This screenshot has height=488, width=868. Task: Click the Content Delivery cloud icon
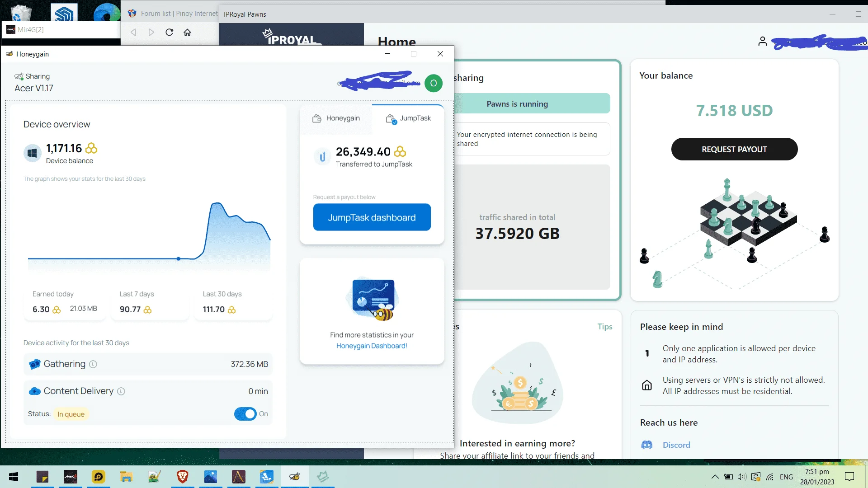click(34, 391)
